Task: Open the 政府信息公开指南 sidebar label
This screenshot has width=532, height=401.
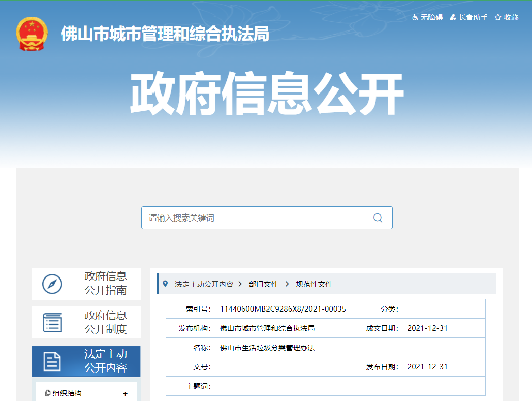Action: (x=106, y=284)
